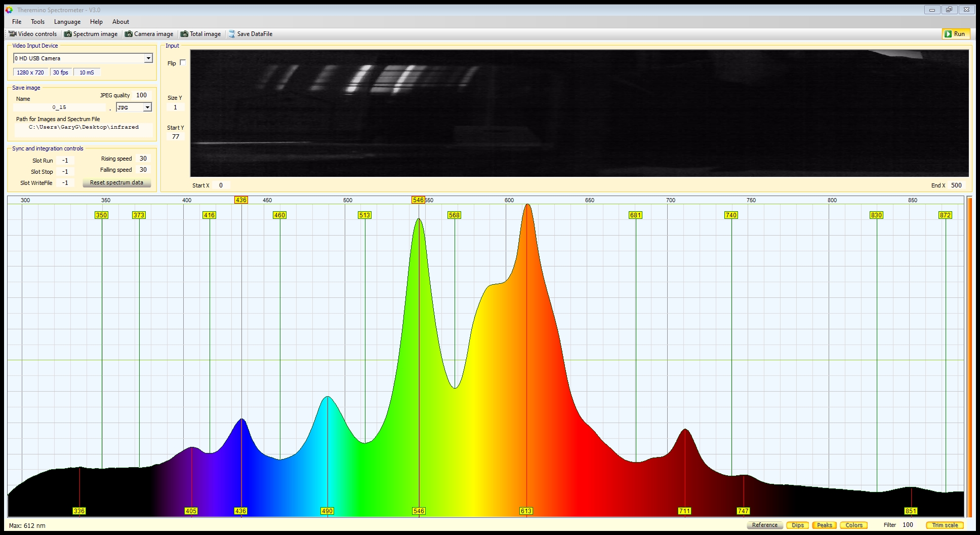Click the orange vertical scale slider
The height and width of the screenshot is (535, 980).
point(969,355)
